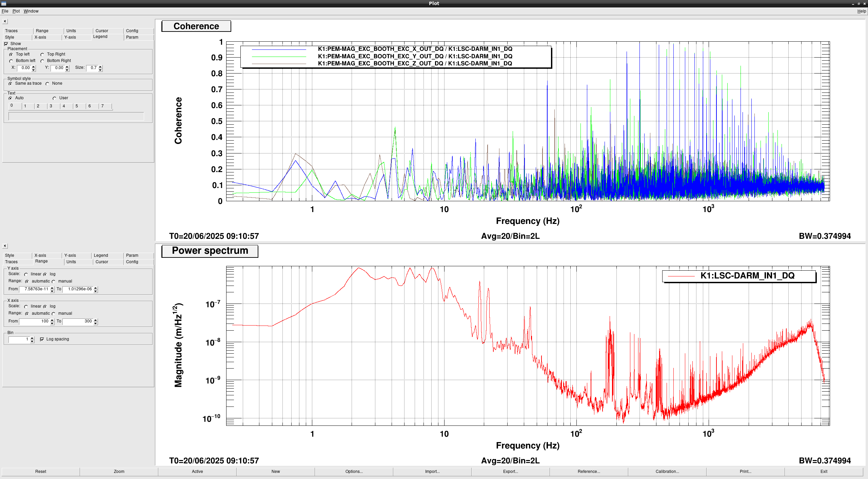Select legend text trace tab 7
This screenshot has height=479, width=868.
click(x=105, y=106)
